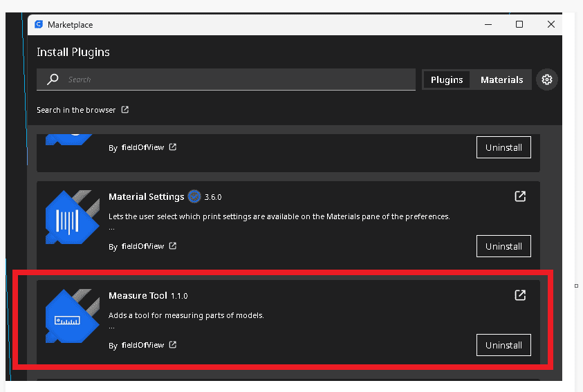Uninstall the Material Settings plugin

(503, 246)
